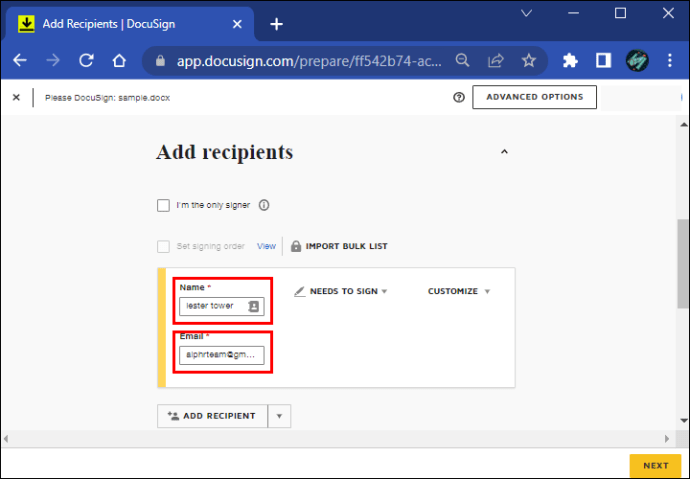Click horizontal scrollbar right arrow
The width and height of the screenshot is (690, 479).
click(667, 439)
